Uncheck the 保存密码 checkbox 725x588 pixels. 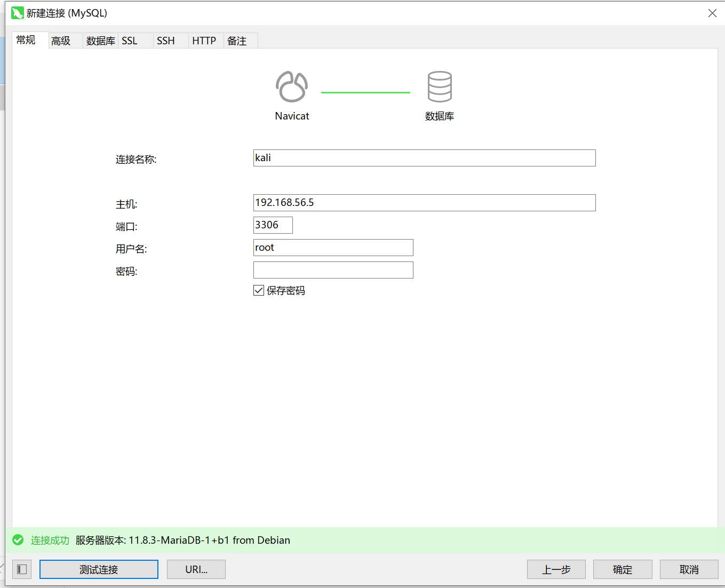coord(259,290)
